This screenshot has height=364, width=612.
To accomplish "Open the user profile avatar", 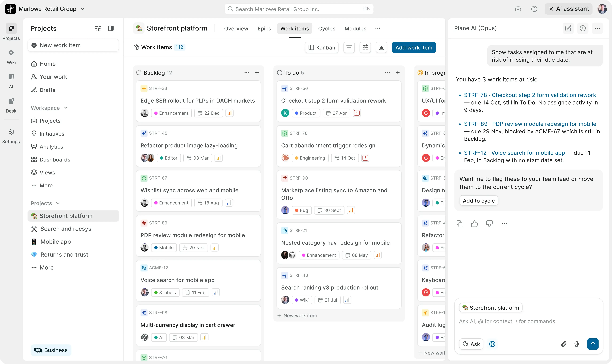I will click(x=602, y=9).
